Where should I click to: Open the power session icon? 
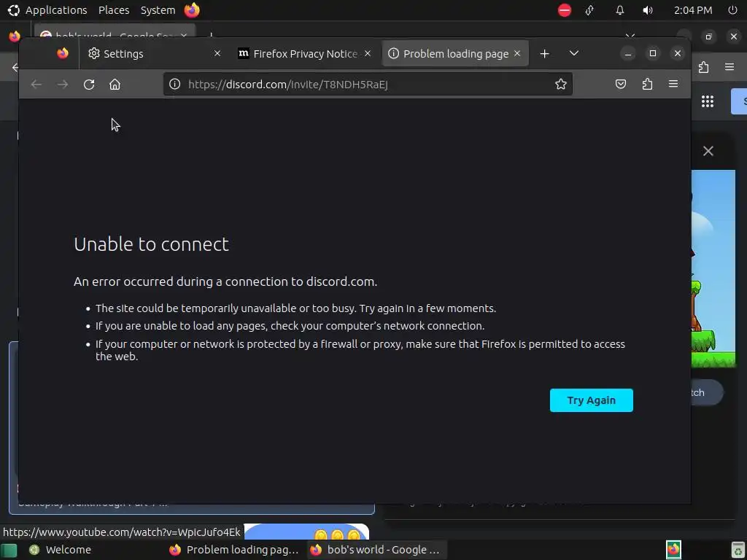pyautogui.click(x=732, y=10)
